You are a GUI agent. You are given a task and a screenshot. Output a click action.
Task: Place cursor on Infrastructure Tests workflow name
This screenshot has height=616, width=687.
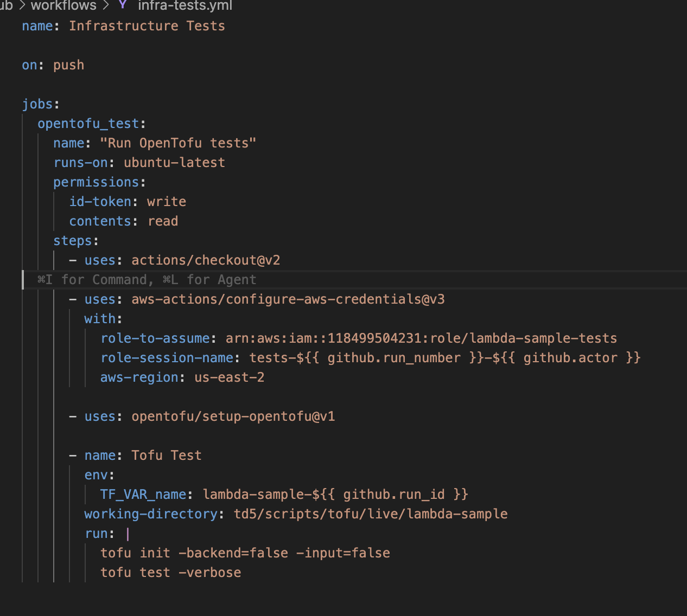pos(147,26)
